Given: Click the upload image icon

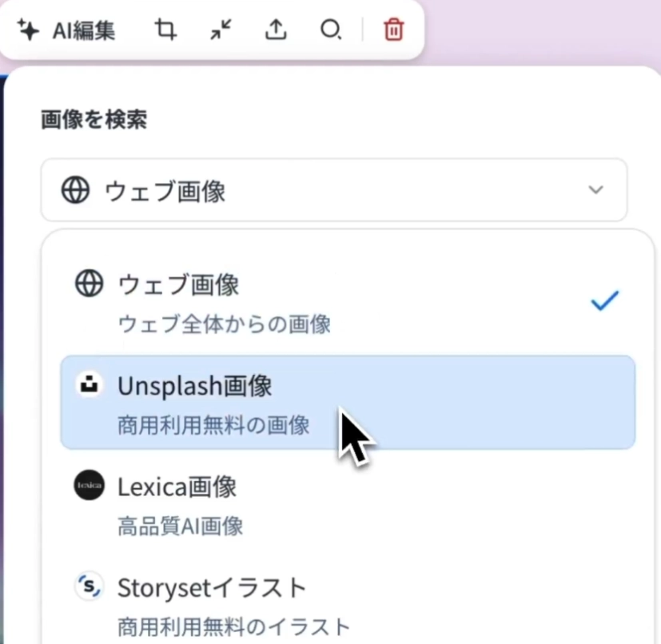Looking at the screenshot, I should 275,30.
